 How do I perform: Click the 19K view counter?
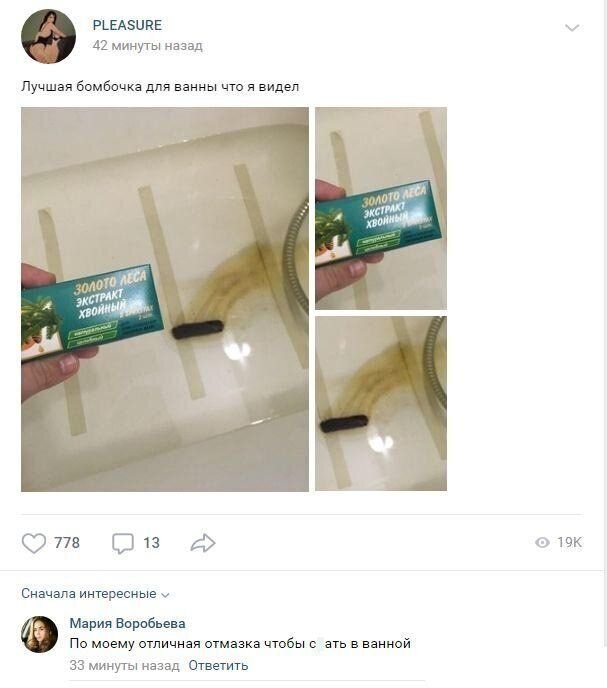pos(569,543)
